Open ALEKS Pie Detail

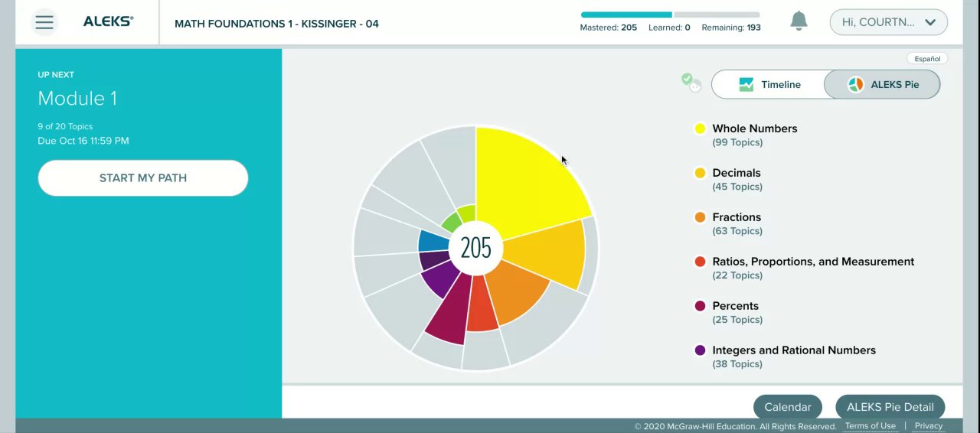pos(890,407)
